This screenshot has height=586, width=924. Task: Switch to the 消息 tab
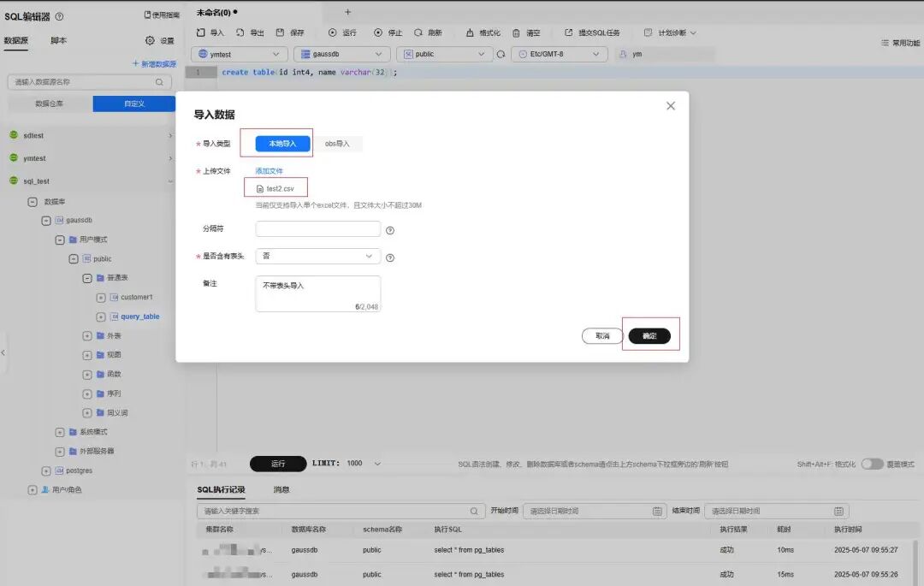pyautogui.click(x=281, y=489)
